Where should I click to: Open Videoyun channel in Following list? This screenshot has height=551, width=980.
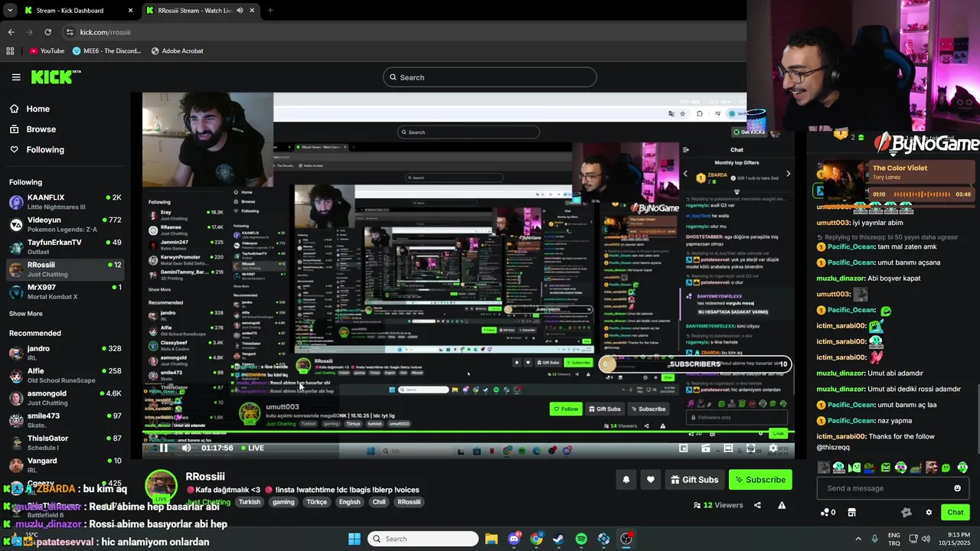(65, 224)
